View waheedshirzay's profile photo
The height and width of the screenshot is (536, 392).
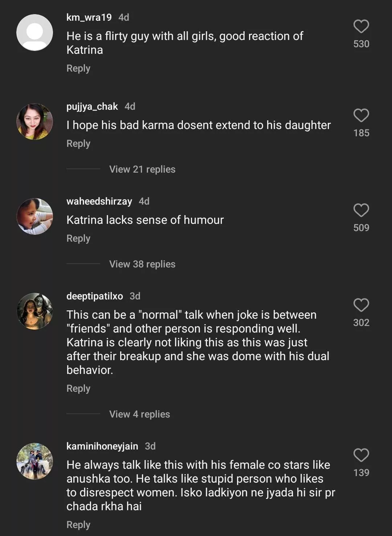click(x=35, y=216)
